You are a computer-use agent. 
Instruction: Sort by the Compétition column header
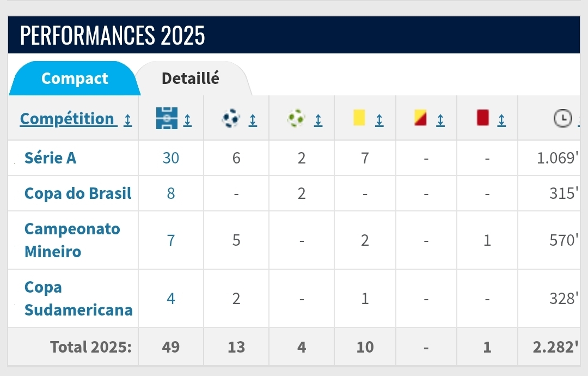point(66,119)
